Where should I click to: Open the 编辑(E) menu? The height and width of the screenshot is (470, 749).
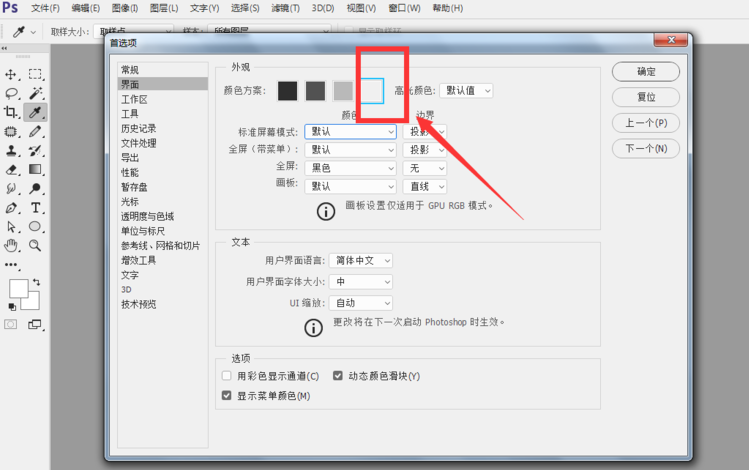pyautogui.click(x=86, y=8)
